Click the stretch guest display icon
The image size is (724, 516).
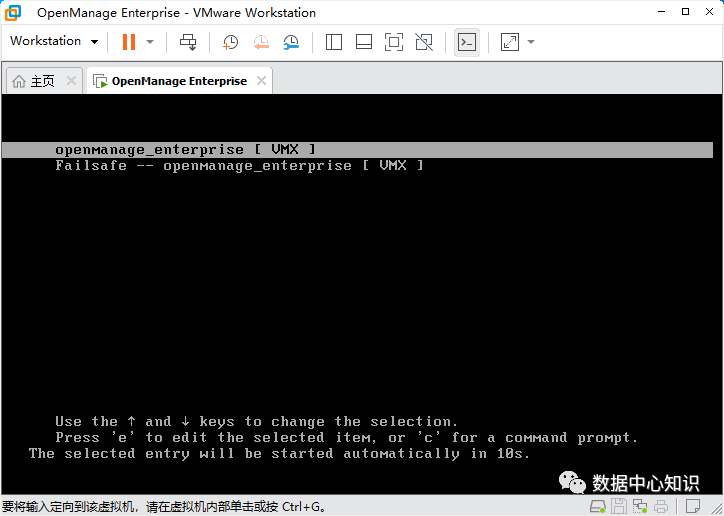pyautogui.click(x=510, y=42)
